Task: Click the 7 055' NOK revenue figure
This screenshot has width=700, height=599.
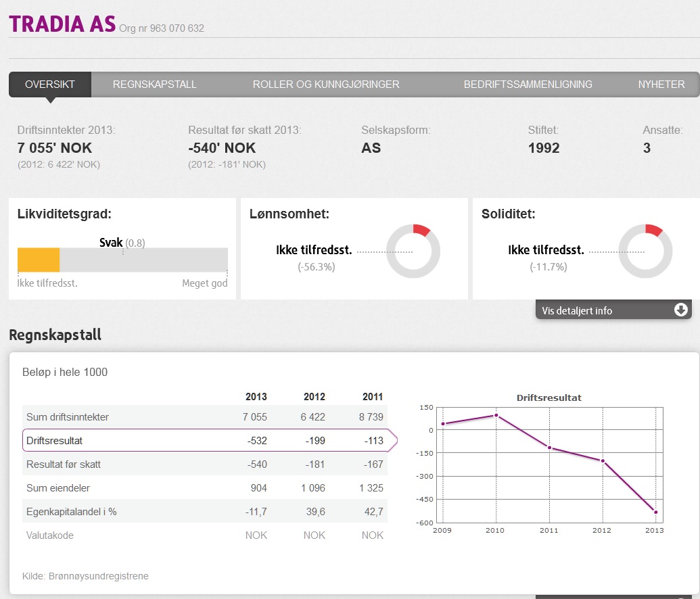Action: click(x=55, y=148)
